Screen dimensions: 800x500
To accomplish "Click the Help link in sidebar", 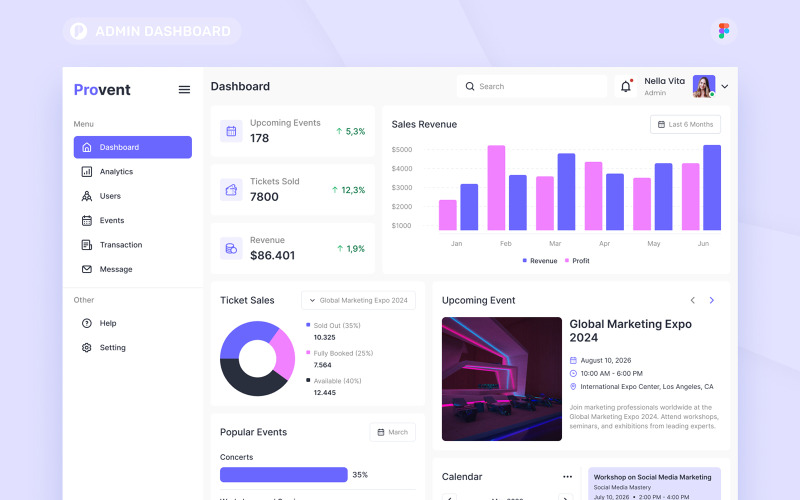I will coord(108,323).
